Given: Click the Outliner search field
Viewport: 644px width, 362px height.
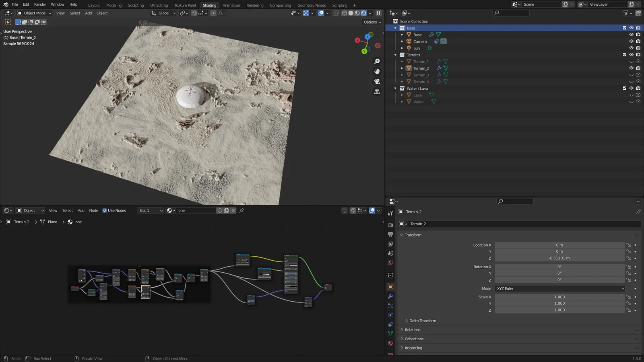Looking at the screenshot, I should point(510,13).
